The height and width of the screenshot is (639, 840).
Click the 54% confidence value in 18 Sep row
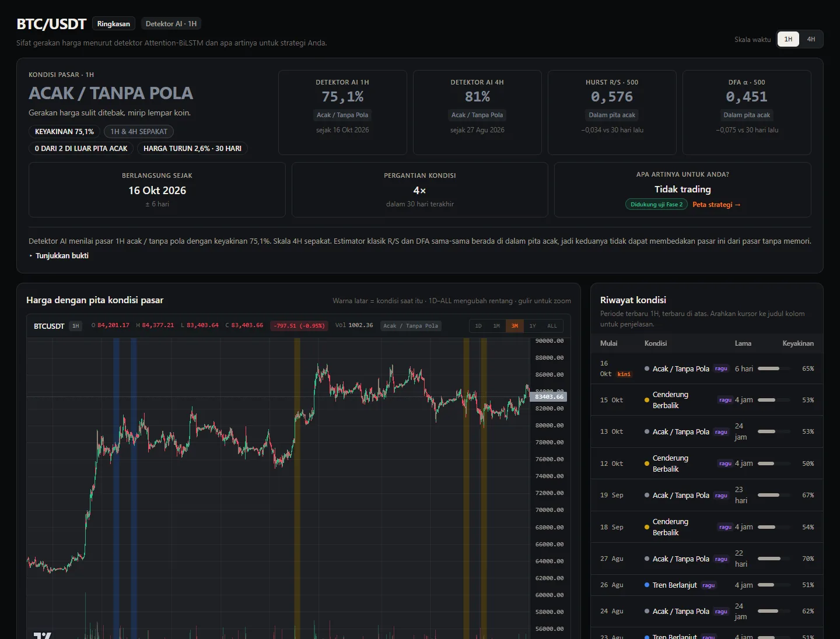[808, 527]
